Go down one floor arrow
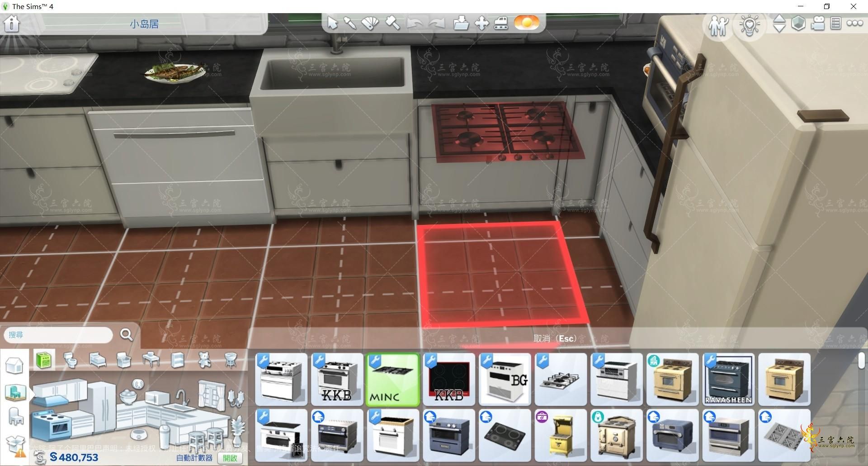The image size is (868, 466). 779,29
